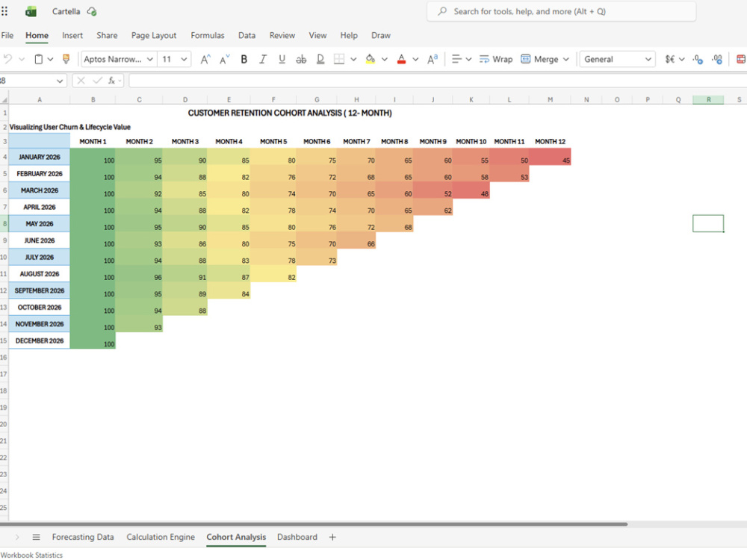Viewport: 747px width, 560px height.
Task: Open the app launcher waffle icon
Action: pyautogui.click(x=4, y=11)
